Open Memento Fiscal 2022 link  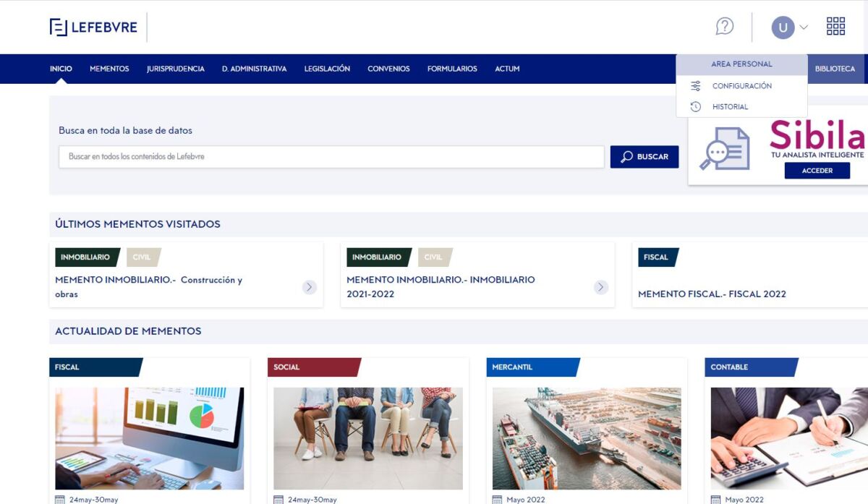click(712, 294)
